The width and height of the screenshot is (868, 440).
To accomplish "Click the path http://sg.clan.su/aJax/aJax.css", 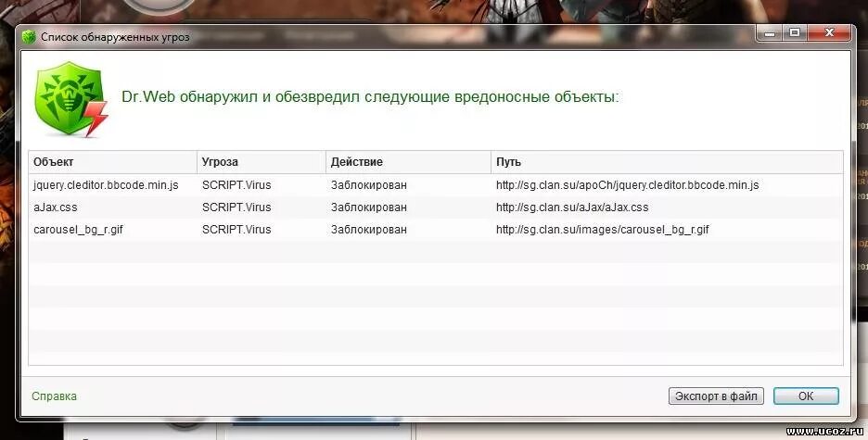I will click(x=572, y=207).
